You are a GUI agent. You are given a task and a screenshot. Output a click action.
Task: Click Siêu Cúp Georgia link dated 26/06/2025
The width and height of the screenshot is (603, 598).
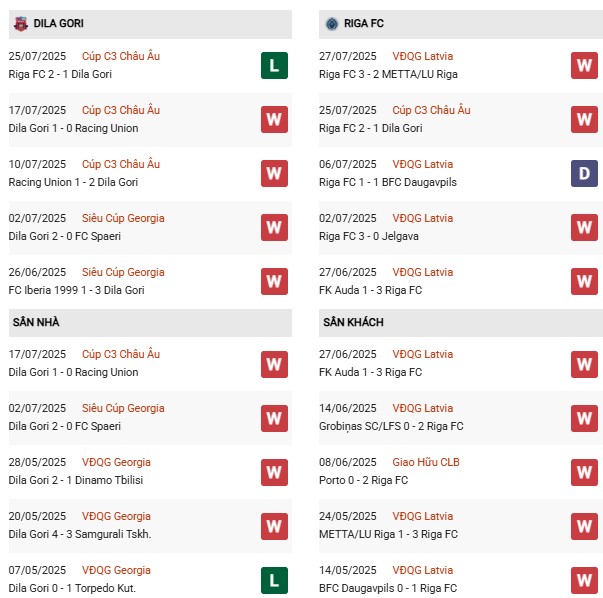(x=123, y=272)
